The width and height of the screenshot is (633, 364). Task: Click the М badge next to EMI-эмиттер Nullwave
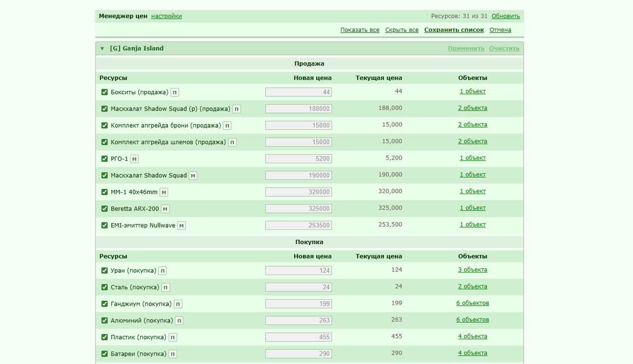[181, 226]
